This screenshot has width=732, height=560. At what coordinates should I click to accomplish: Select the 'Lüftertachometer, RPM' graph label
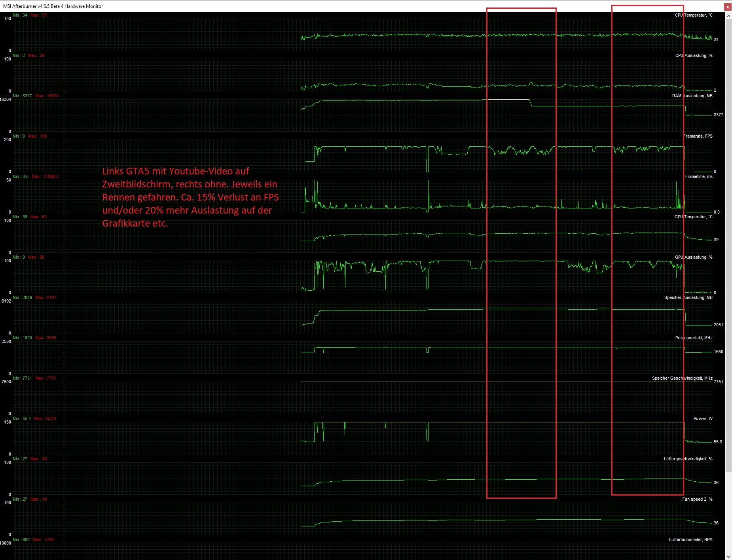tap(690, 539)
